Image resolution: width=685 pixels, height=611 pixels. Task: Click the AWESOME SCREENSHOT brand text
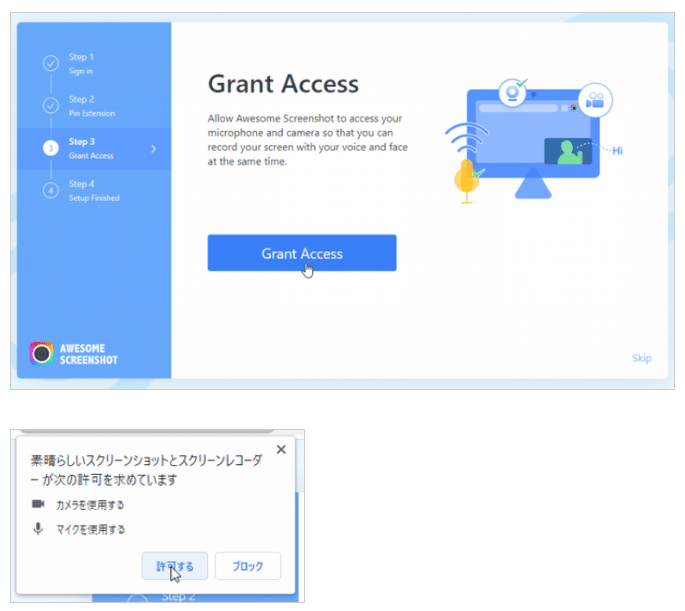pyautogui.click(x=89, y=354)
